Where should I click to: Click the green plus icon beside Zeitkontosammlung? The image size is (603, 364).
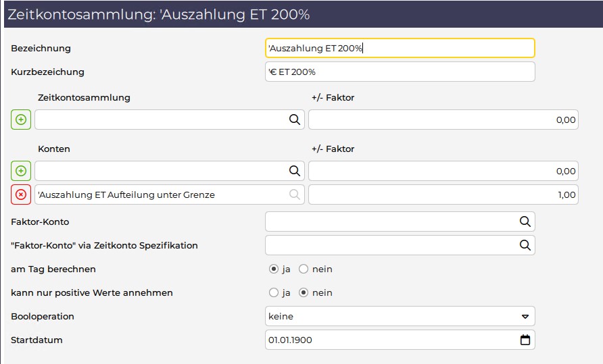tap(21, 120)
